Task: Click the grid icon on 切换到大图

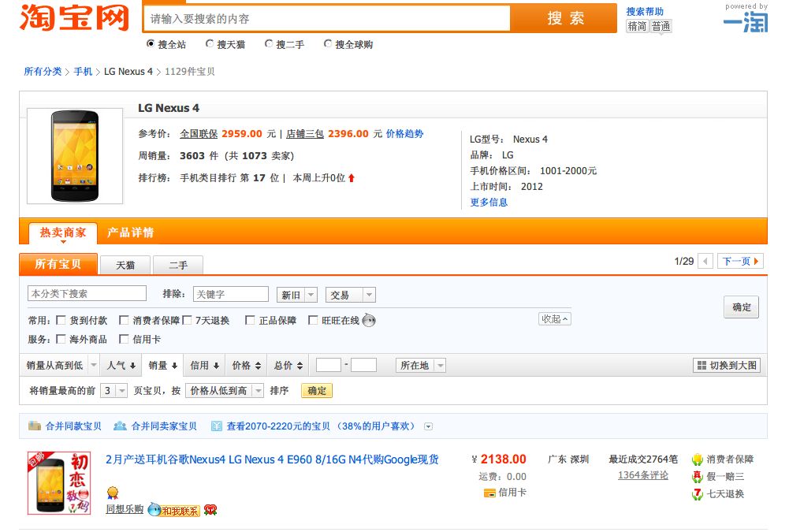Action: tap(702, 366)
